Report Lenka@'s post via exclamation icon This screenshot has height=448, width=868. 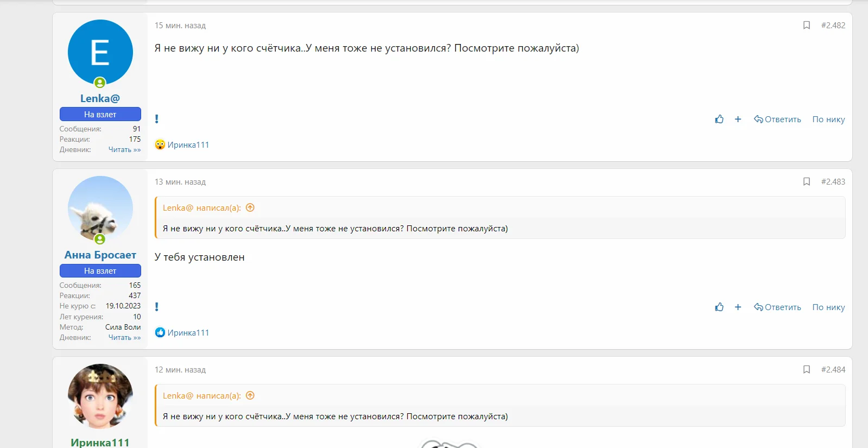click(x=157, y=119)
